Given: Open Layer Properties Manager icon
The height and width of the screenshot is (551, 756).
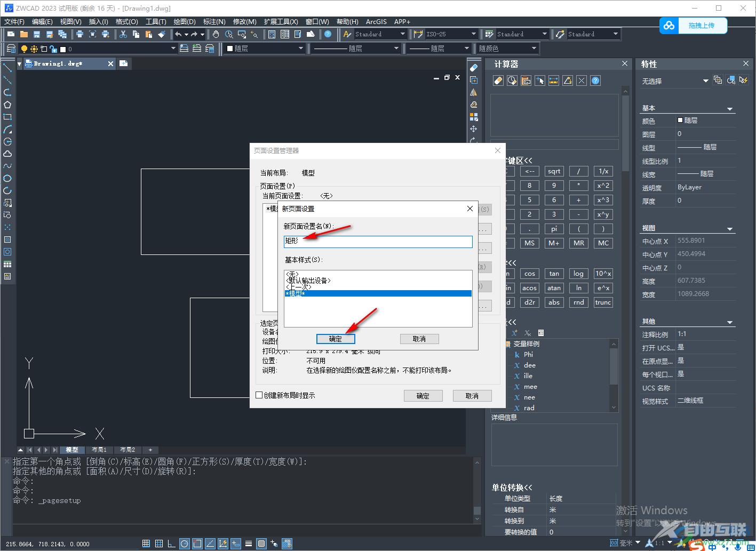Looking at the screenshot, I should click(x=11, y=49).
